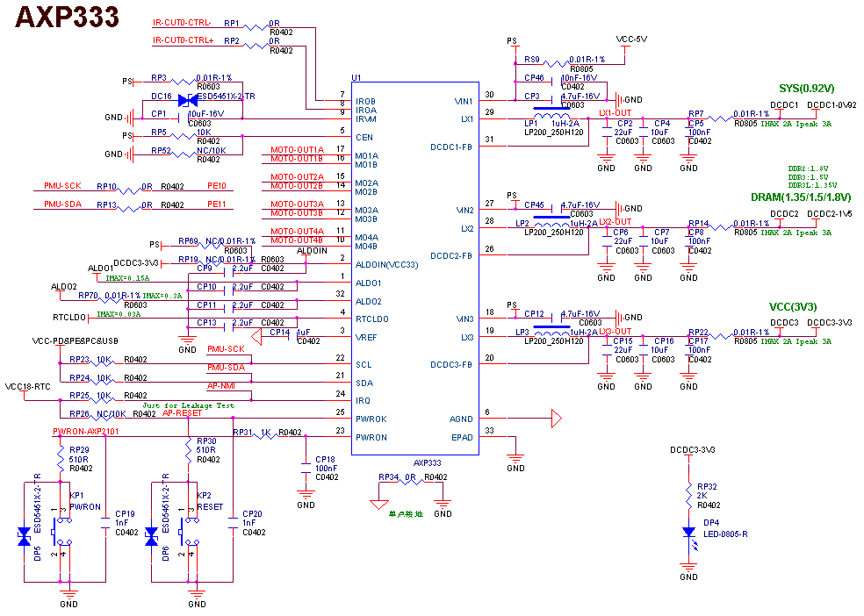Select the KP2 RESET push-button switch symbol
The image size is (864, 616).
pos(187,529)
